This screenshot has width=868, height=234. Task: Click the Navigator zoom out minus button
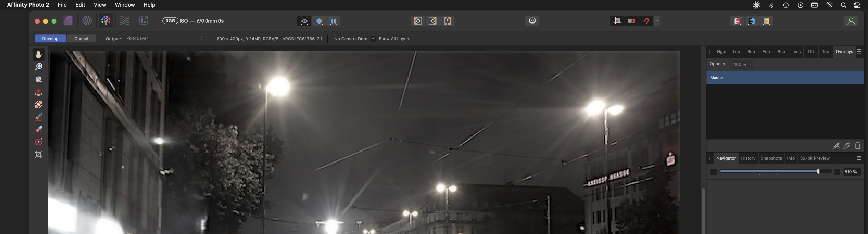tap(713, 172)
